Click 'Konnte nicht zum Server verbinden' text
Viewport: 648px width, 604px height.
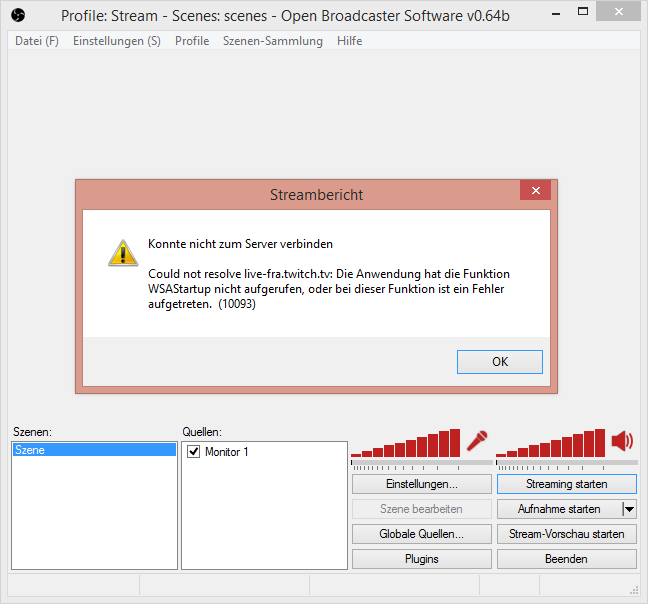240,244
